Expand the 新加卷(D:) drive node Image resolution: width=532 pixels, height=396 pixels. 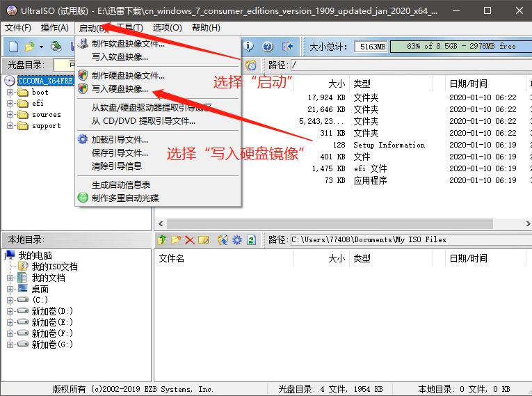click(10, 311)
